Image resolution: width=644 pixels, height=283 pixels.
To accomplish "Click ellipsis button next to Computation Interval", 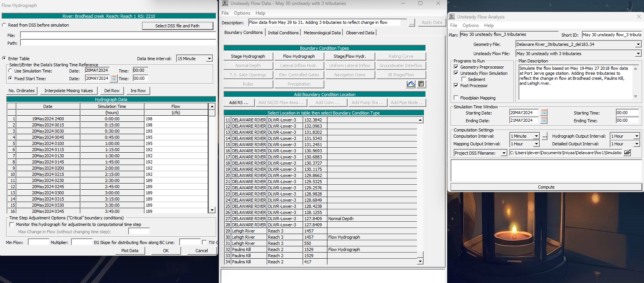I will pos(545,136).
